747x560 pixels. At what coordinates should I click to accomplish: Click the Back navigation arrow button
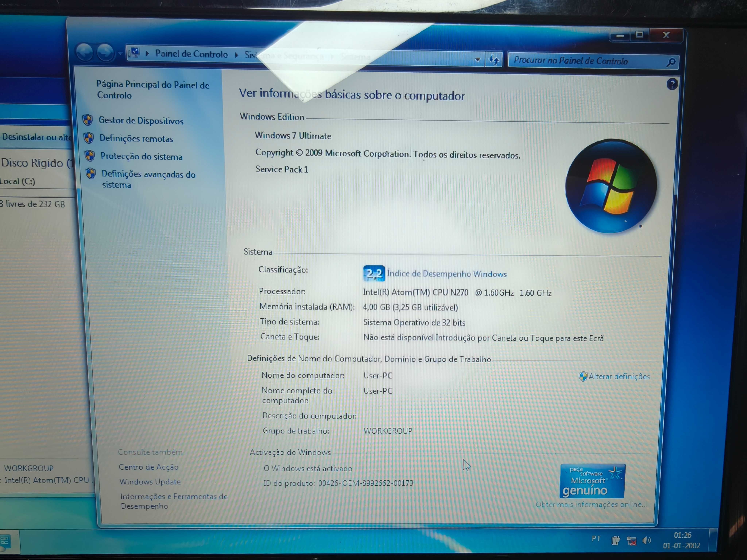[84, 52]
